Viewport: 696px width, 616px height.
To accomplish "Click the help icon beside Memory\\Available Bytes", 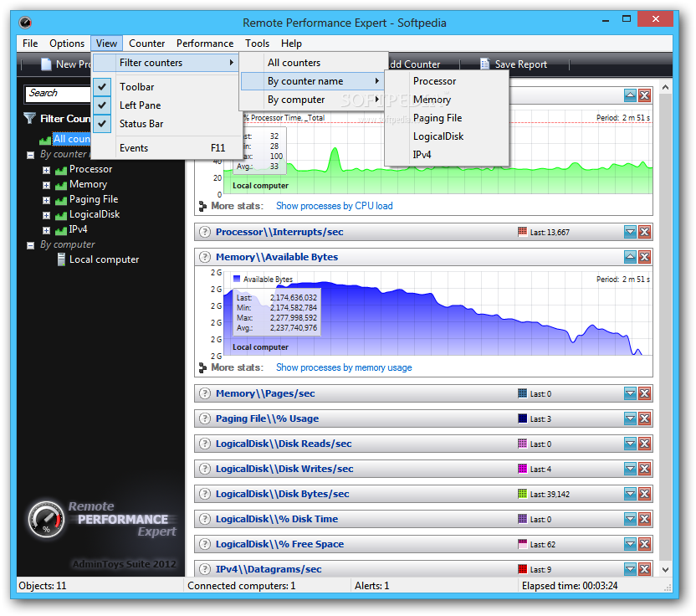I will click(x=205, y=257).
